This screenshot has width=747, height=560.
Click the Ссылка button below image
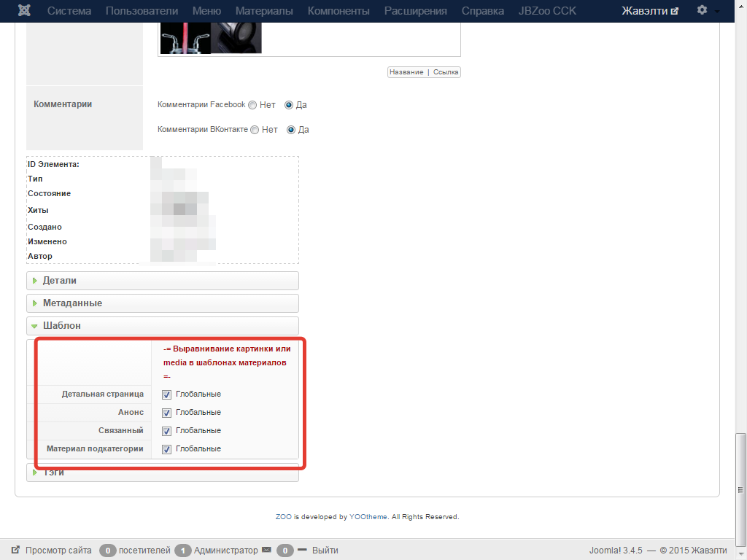coord(446,72)
